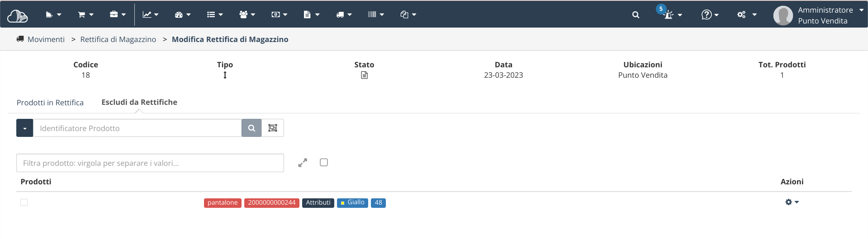This screenshot has width=868, height=239.
Task: Open the question mark help menu
Action: click(x=710, y=15)
